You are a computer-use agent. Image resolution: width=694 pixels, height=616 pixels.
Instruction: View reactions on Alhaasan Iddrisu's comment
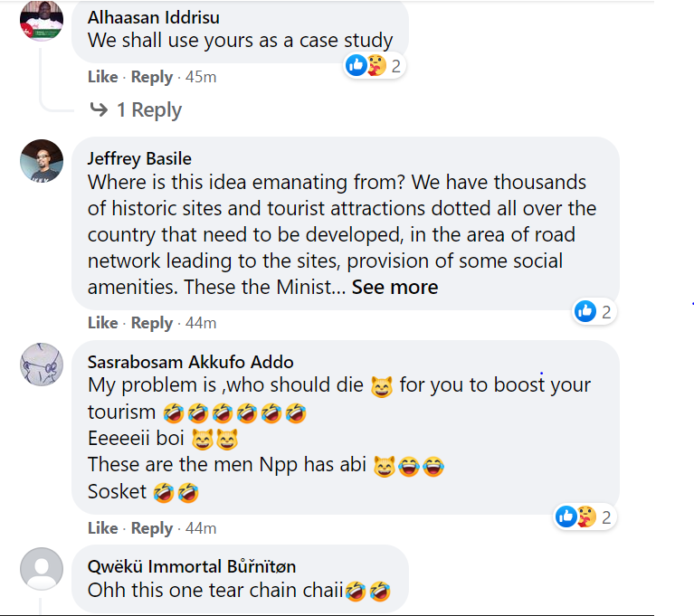[373, 65]
